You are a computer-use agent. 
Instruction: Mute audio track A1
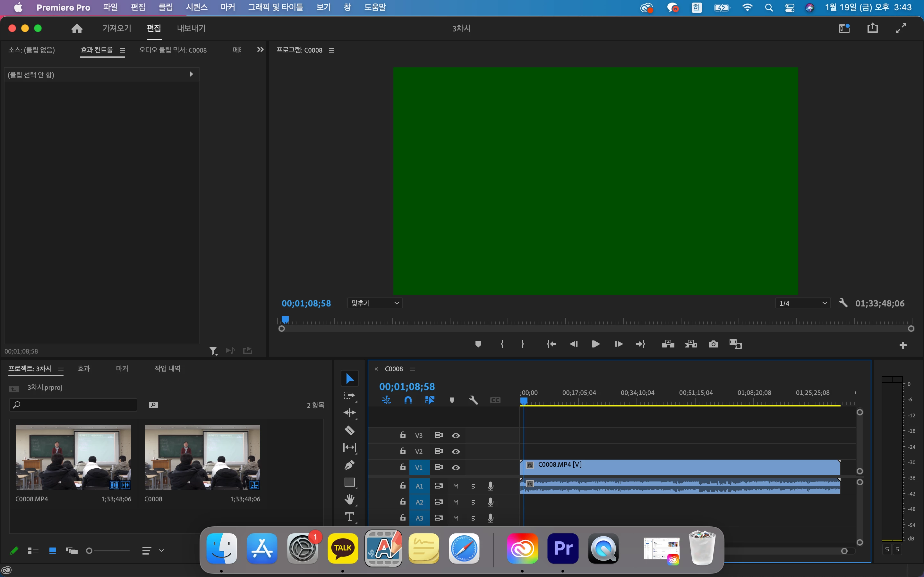456,486
